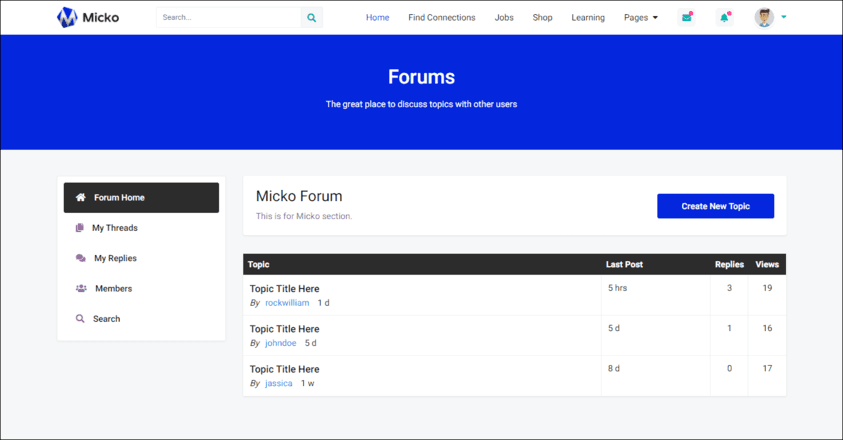Open the topic posted by jassica

point(284,369)
